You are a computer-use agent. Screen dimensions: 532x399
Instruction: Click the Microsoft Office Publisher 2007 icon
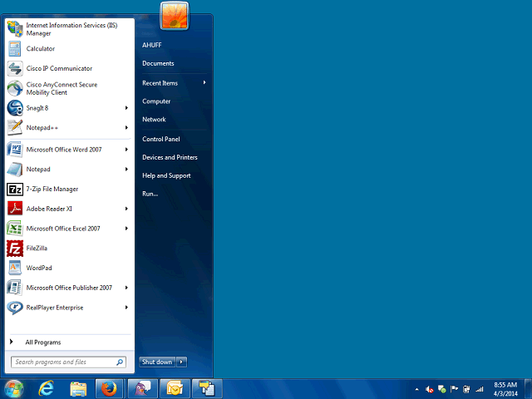[x=15, y=288]
